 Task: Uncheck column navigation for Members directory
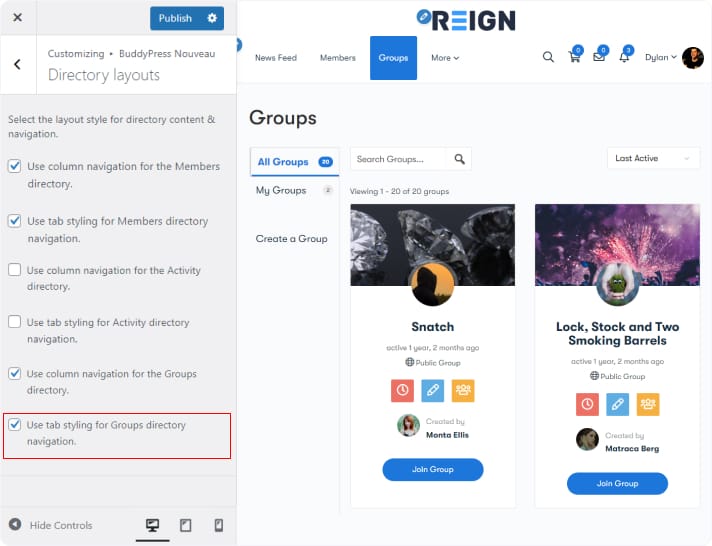(15, 167)
